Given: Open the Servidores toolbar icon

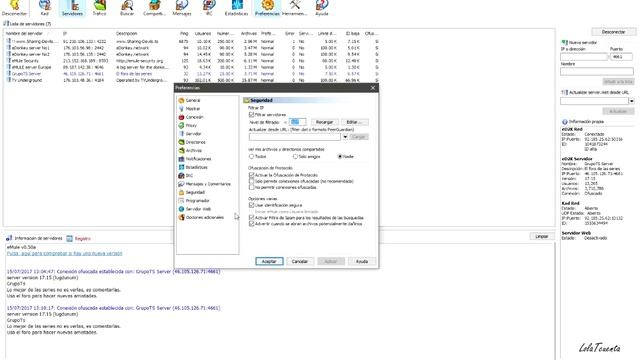Looking at the screenshot, I should click(x=72, y=8).
